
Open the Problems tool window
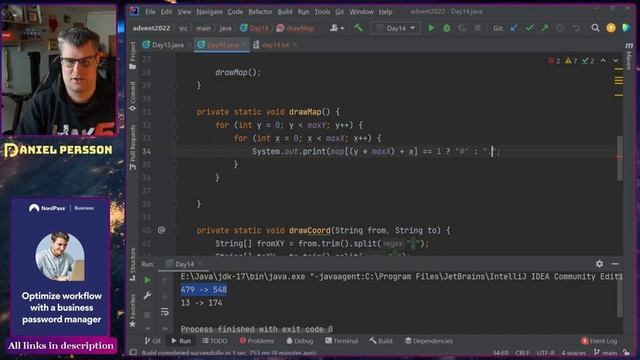257,341
